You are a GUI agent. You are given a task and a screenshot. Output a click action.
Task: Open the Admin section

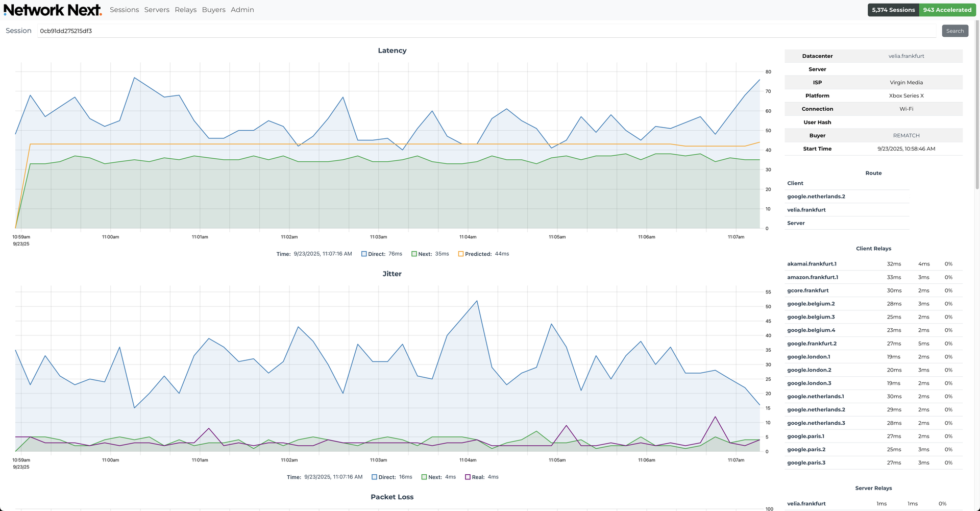point(242,9)
